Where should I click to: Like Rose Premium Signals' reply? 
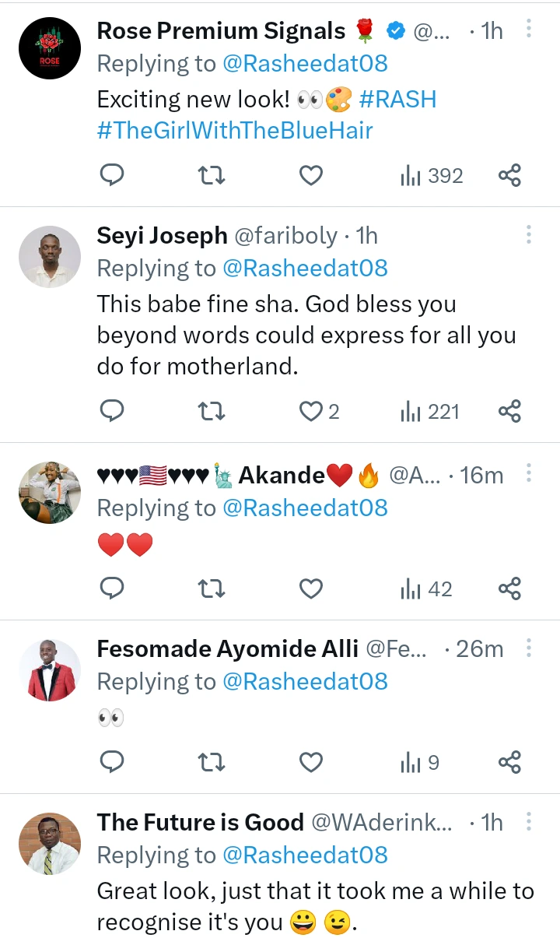click(x=311, y=176)
